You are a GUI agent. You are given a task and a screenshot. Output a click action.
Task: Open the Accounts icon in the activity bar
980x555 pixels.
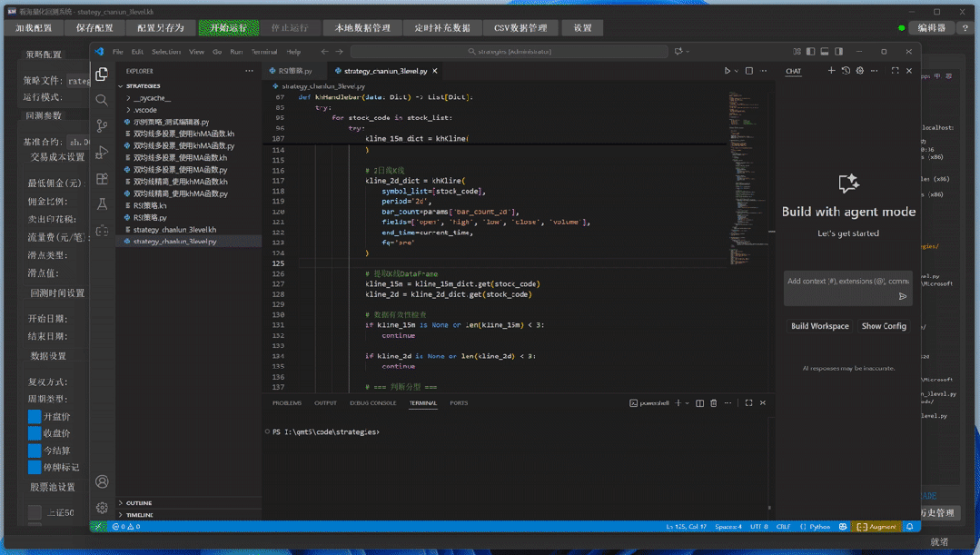(102, 481)
